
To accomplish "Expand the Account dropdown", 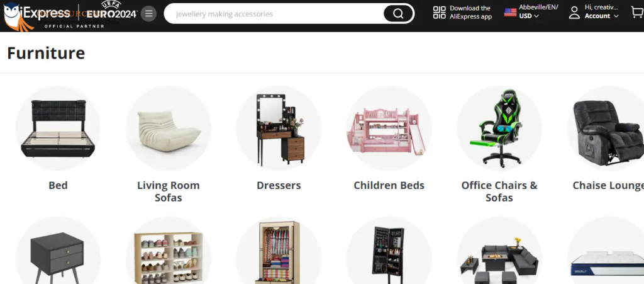I will [x=601, y=16].
